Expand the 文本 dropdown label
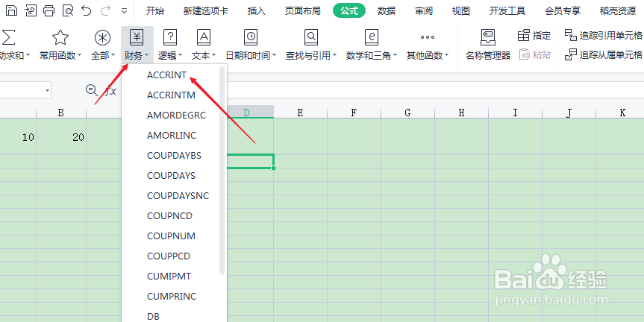This screenshot has height=322, width=644. [204, 55]
